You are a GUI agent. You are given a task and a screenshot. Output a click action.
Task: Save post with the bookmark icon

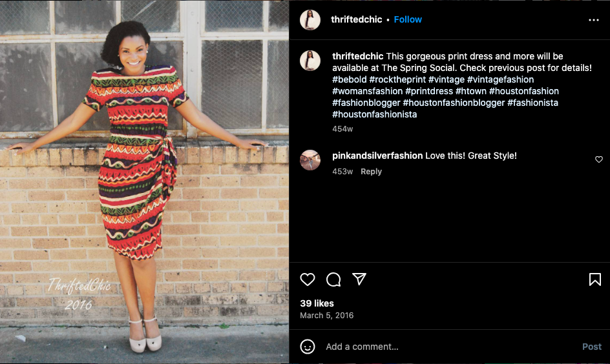(x=594, y=279)
